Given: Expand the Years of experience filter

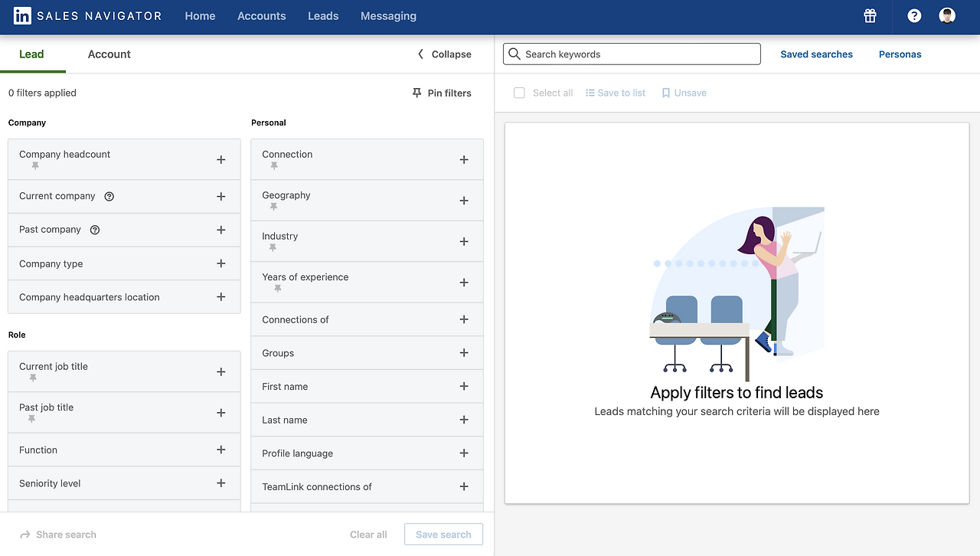Looking at the screenshot, I should [x=464, y=283].
